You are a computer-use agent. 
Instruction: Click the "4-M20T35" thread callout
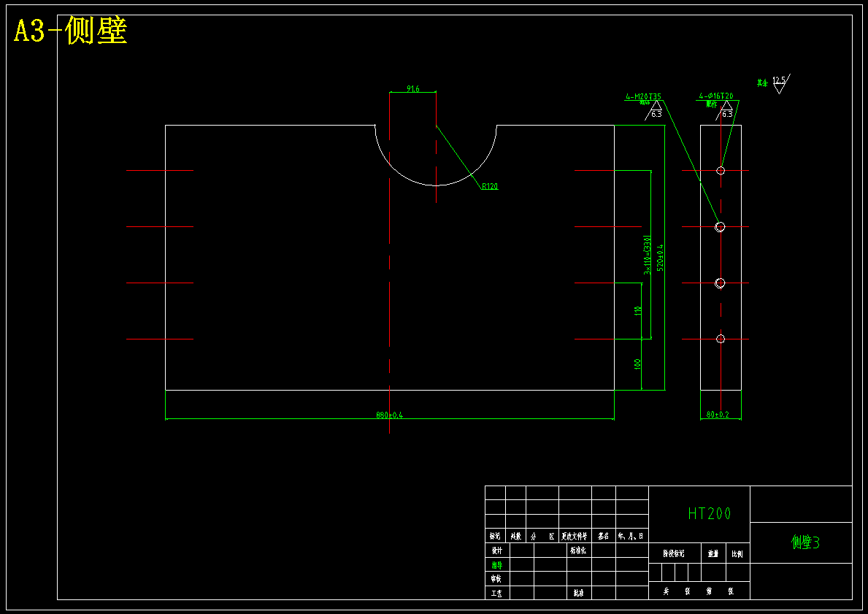point(643,97)
